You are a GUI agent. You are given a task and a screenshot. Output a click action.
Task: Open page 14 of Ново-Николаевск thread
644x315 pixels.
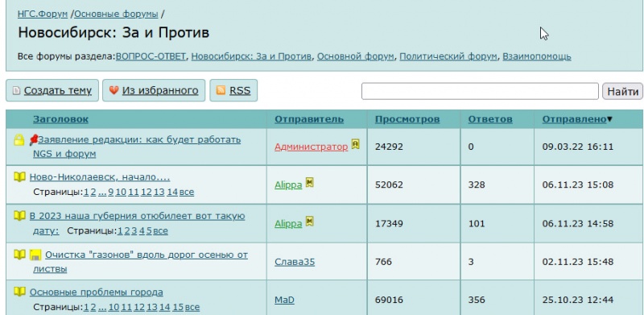tap(172, 192)
